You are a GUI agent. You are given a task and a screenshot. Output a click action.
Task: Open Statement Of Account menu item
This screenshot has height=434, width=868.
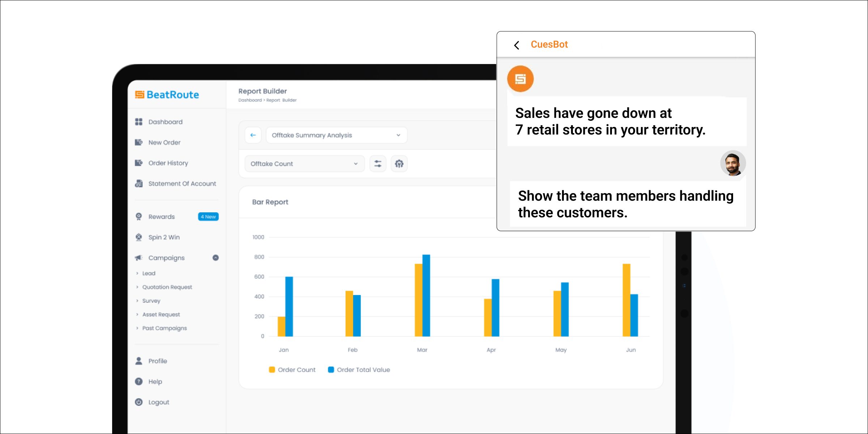tap(182, 184)
